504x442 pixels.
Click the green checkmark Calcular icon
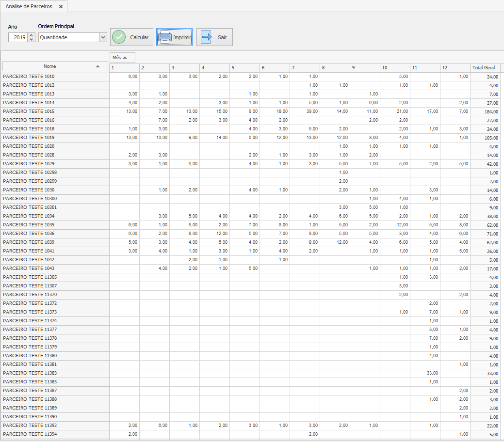click(119, 37)
